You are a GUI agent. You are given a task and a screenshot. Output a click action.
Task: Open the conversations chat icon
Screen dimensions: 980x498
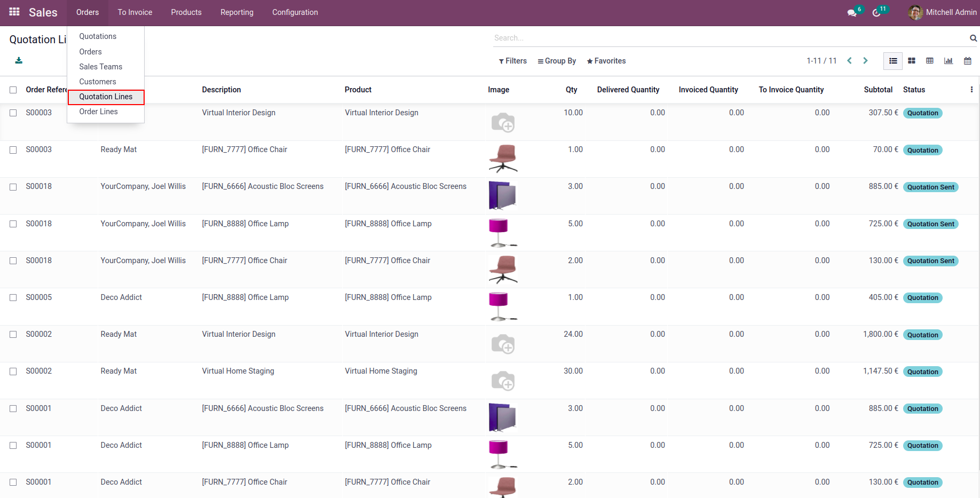tap(852, 12)
